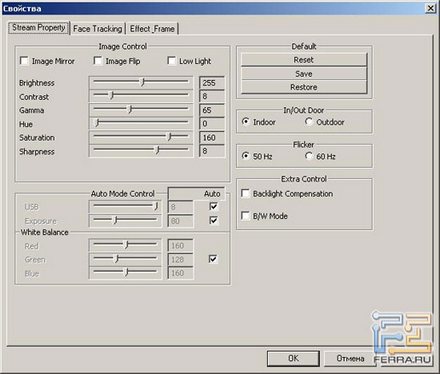Toggle the Low Light checkbox
The image size is (440, 374).
click(x=171, y=61)
